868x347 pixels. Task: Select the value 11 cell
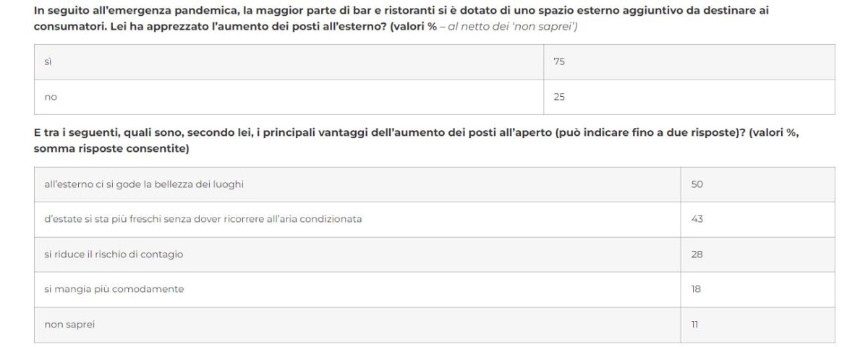click(x=696, y=325)
